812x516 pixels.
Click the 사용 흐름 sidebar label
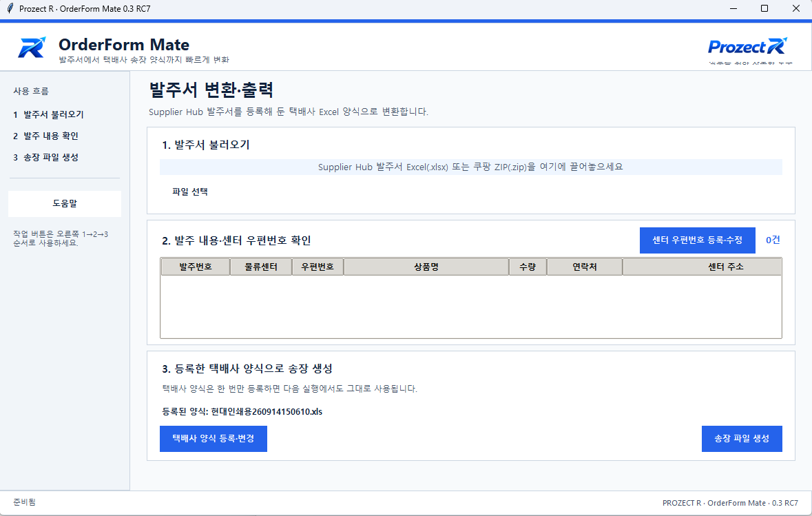tap(31, 91)
